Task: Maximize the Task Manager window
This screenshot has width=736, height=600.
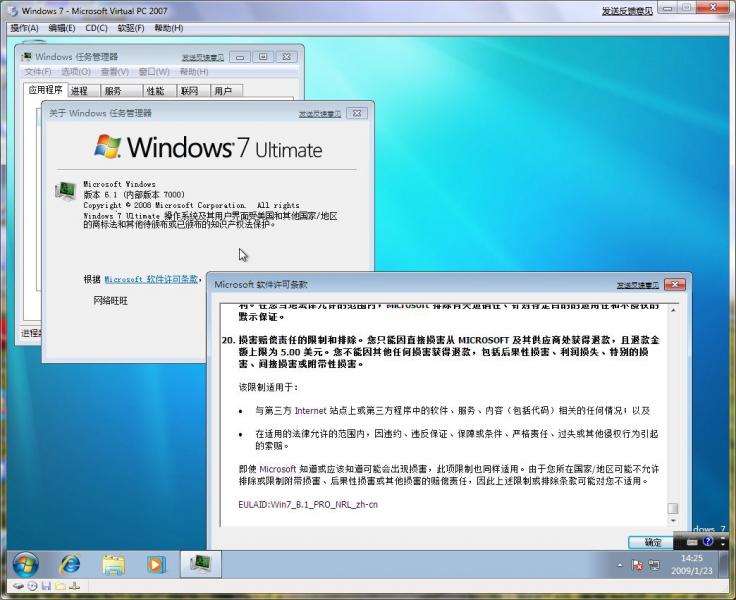Action: point(263,57)
